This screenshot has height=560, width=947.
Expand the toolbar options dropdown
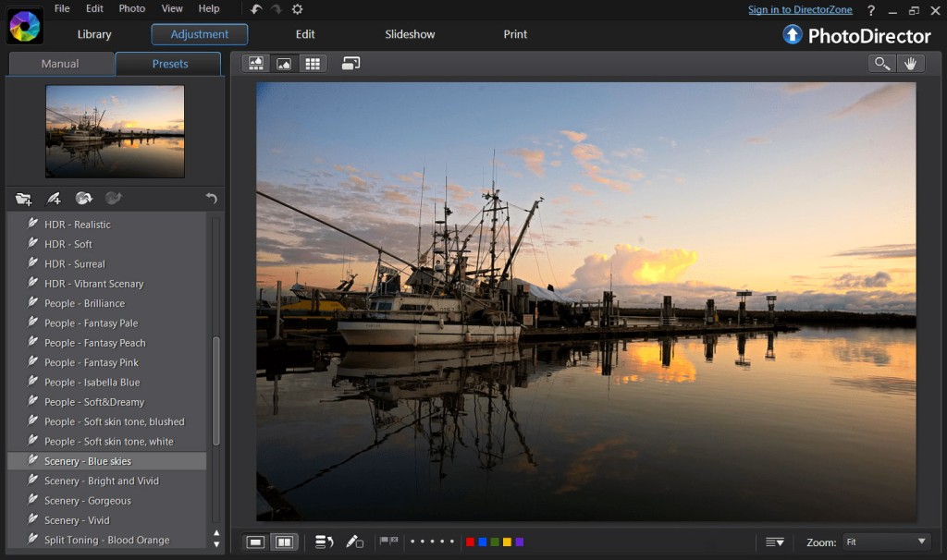click(x=775, y=542)
